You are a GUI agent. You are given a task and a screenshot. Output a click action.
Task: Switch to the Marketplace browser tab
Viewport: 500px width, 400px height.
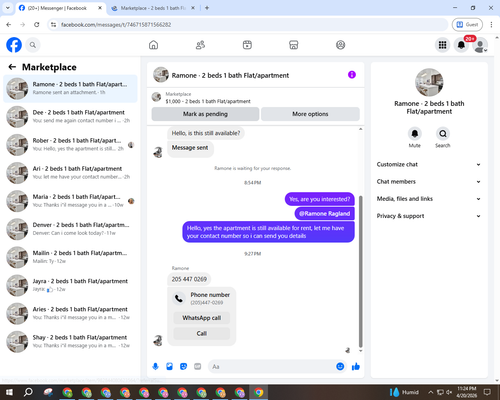[x=153, y=8]
